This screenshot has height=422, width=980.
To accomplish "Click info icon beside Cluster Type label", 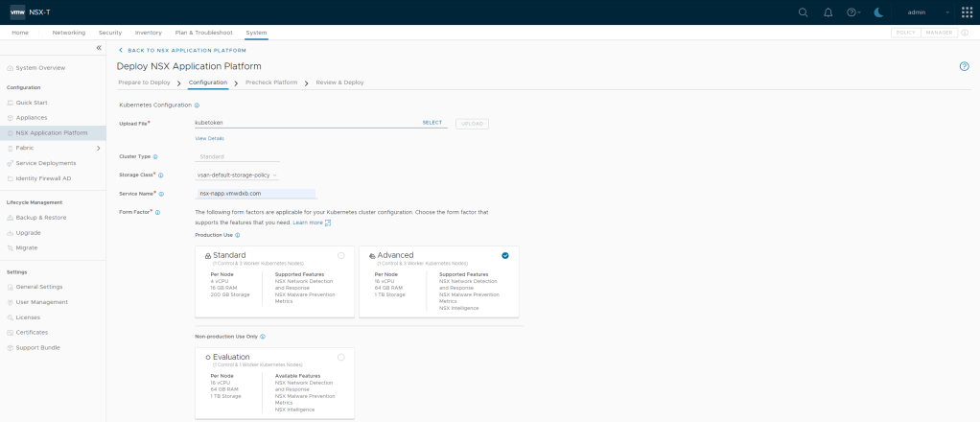I will 155,155.
